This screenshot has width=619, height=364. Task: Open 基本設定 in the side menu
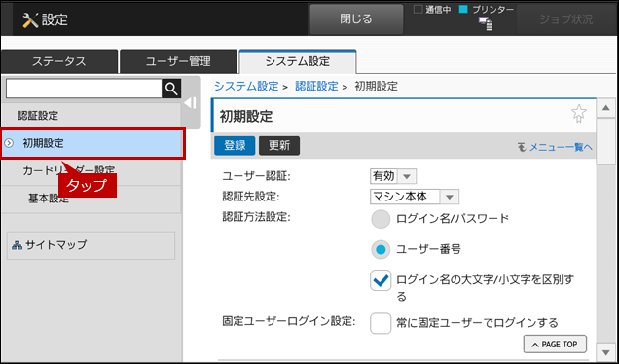click(91, 199)
